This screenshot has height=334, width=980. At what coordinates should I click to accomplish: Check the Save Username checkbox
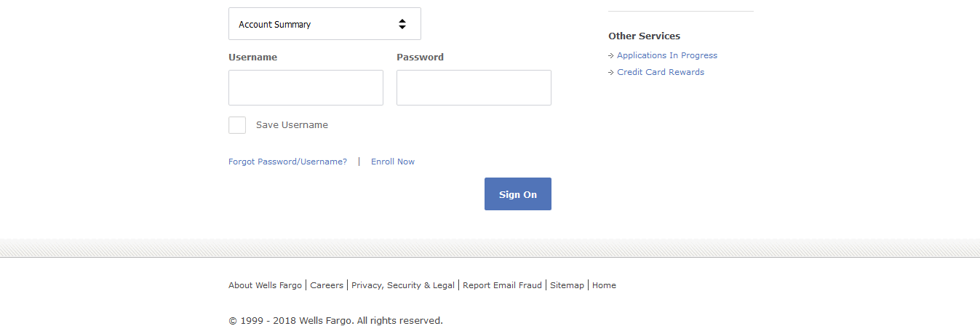tap(237, 125)
